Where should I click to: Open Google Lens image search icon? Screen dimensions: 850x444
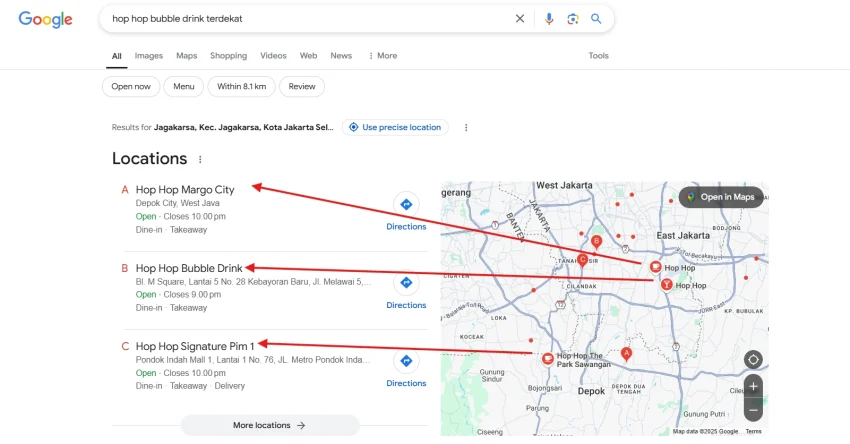pos(572,18)
